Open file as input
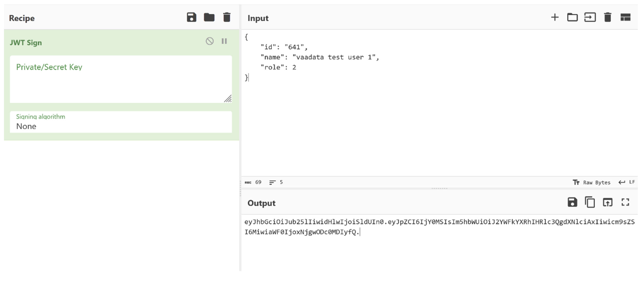Image resolution: width=644 pixels, height=286 pixels. point(590,17)
